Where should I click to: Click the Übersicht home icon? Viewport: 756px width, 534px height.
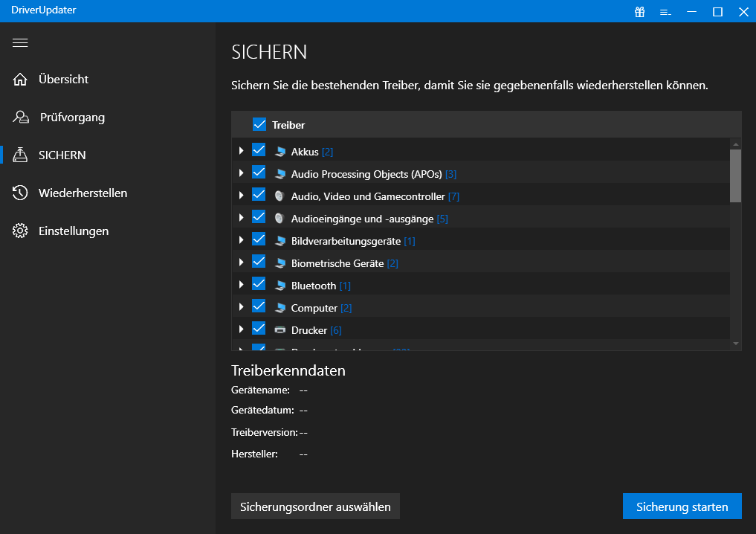(x=20, y=80)
